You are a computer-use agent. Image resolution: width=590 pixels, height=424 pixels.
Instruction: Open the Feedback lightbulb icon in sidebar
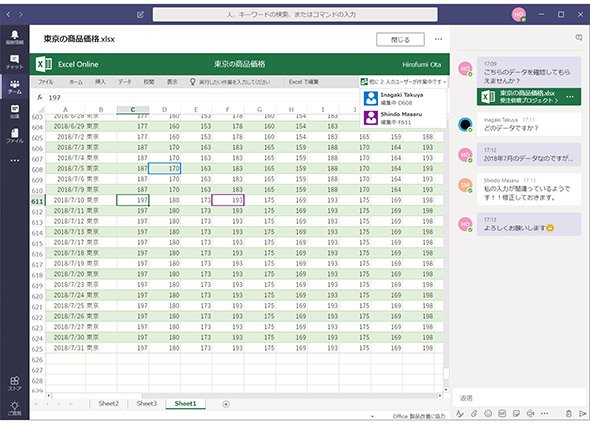tap(14, 408)
